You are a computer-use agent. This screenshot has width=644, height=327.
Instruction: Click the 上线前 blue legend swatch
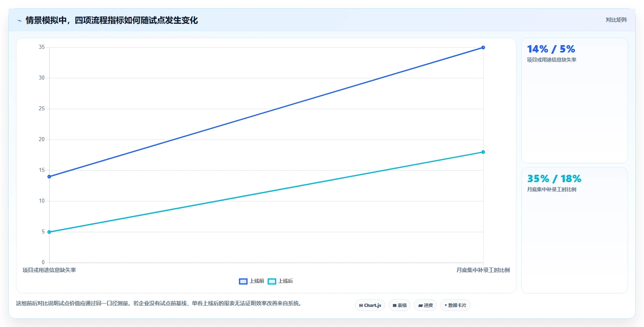(x=243, y=281)
